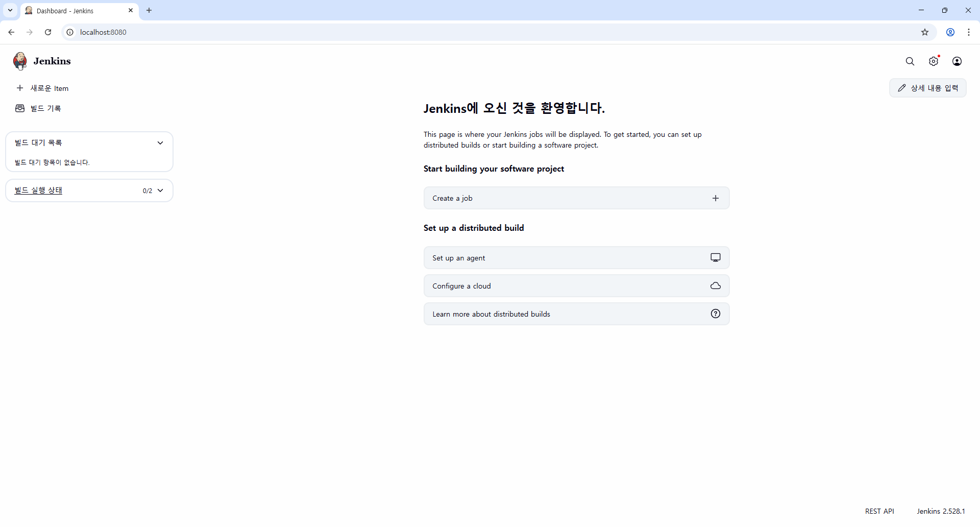Reload the page with refresh icon
Viewport: 980px width, 527px height.
point(48,32)
